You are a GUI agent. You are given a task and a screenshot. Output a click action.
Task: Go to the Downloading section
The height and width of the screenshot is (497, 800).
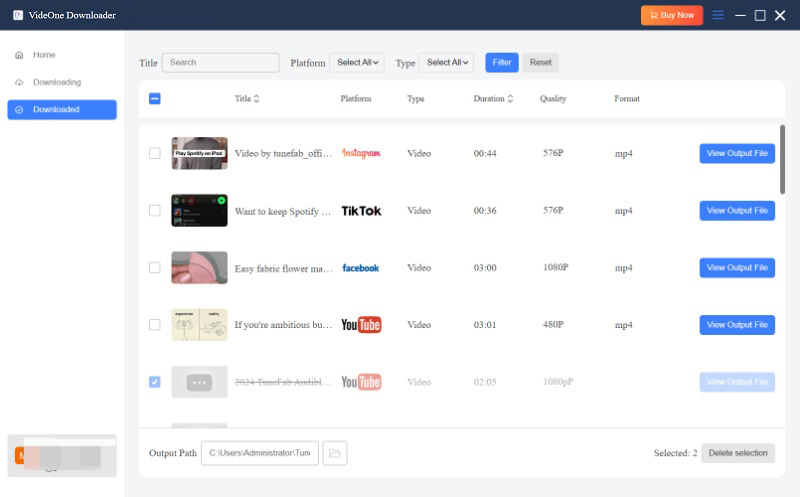[56, 82]
